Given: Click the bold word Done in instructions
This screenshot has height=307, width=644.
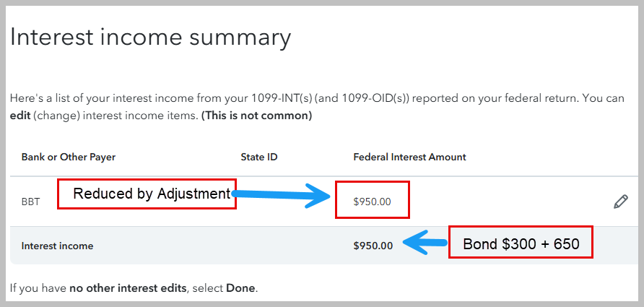Looking at the screenshot, I should pos(240,288).
